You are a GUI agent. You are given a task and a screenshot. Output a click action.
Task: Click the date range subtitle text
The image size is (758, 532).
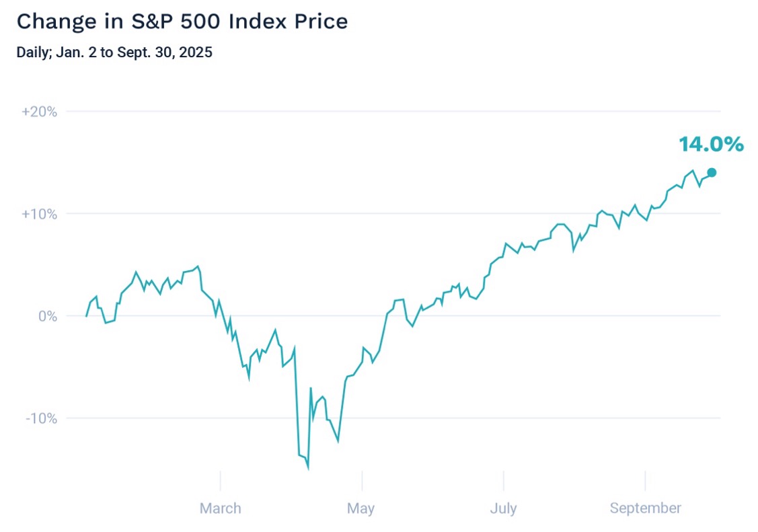pyautogui.click(x=114, y=52)
